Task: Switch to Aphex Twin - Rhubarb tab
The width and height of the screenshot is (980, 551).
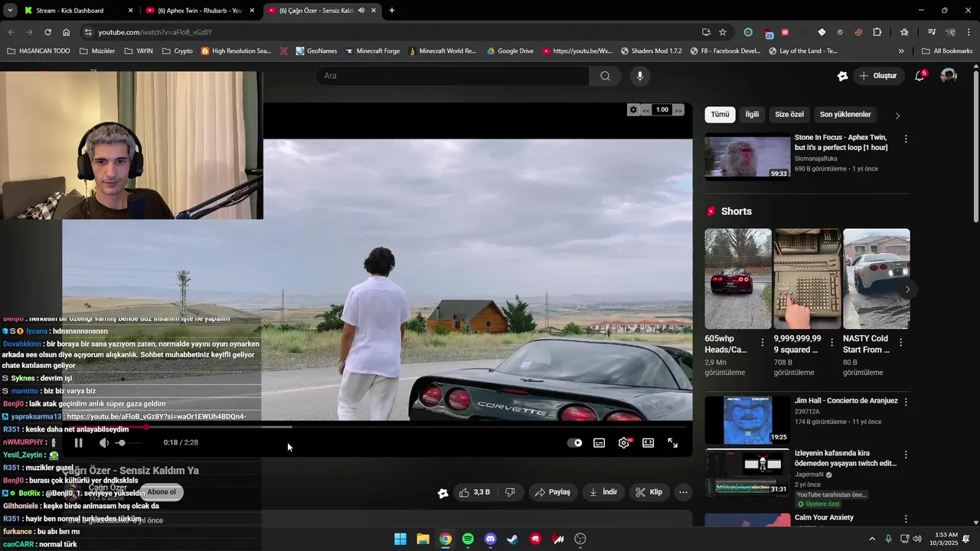Action: click(x=201, y=11)
